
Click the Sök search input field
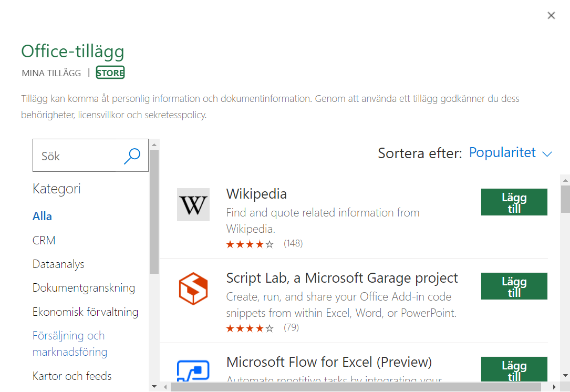click(x=78, y=156)
